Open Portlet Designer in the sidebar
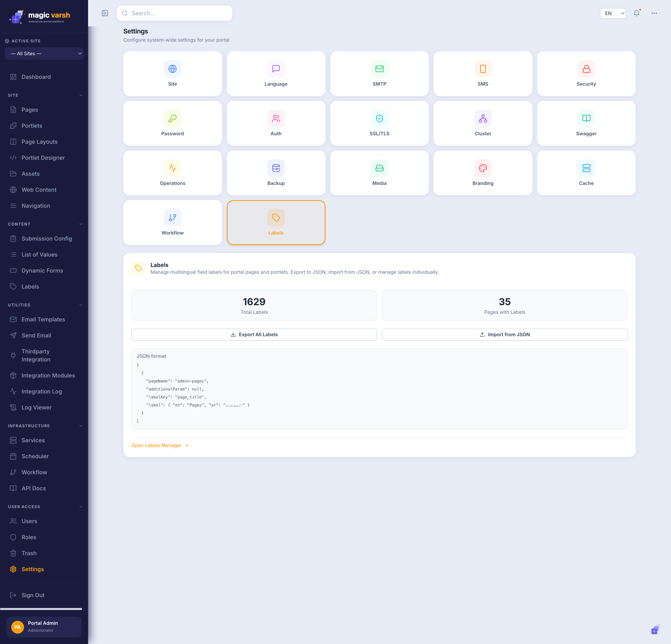This screenshot has width=671, height=644. (44, 158)
